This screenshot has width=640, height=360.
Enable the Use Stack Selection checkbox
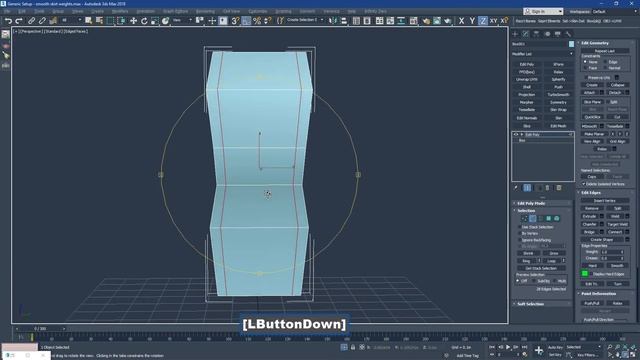(x=520, y=227)
